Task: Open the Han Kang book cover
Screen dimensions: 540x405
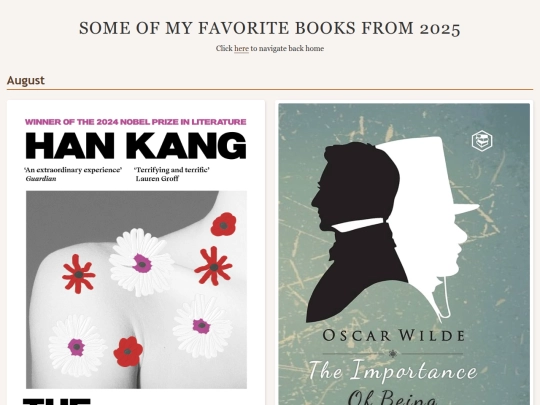Action: click(x=136, y=254)
